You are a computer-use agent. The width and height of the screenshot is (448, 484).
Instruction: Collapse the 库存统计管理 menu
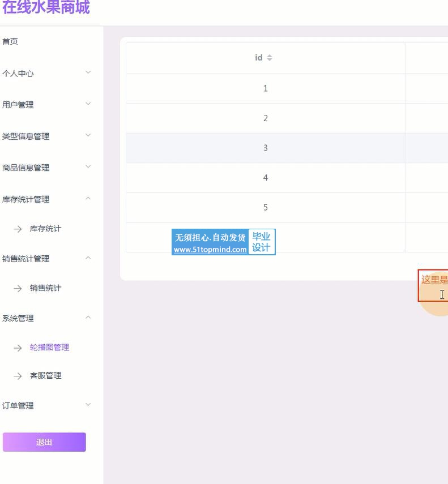point(25,199)
